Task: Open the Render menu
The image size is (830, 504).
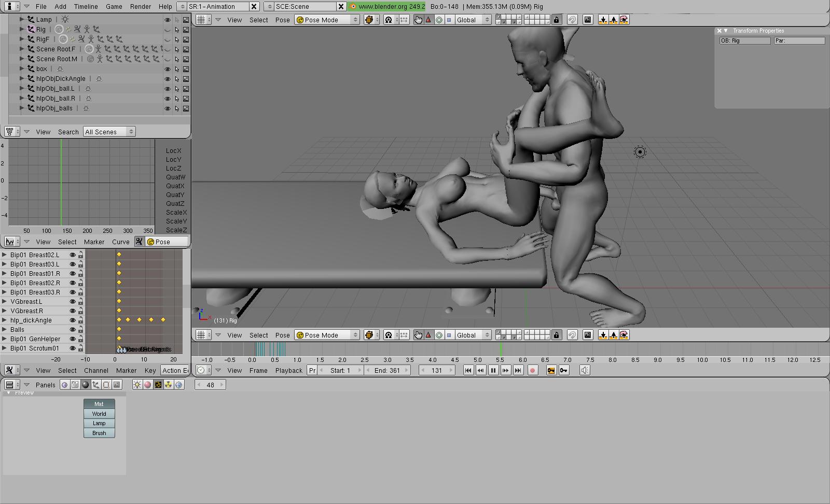Action: [x=140, y=6]
